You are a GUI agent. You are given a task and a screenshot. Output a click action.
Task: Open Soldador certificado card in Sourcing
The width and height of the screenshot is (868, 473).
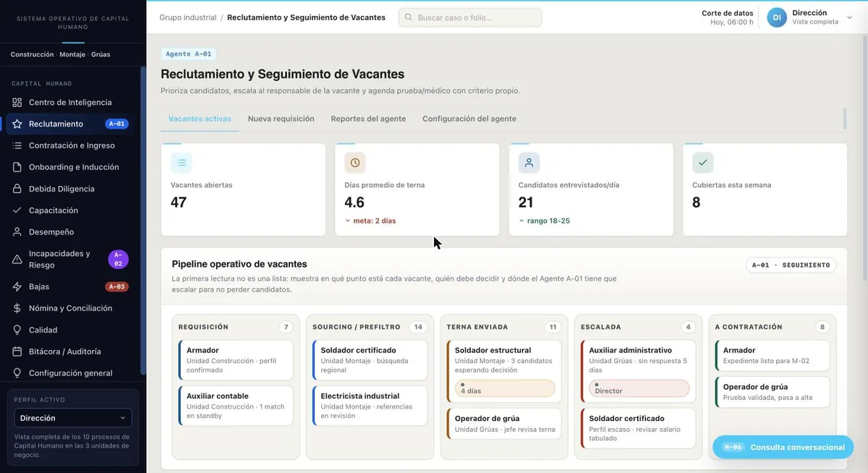[370, 360]
